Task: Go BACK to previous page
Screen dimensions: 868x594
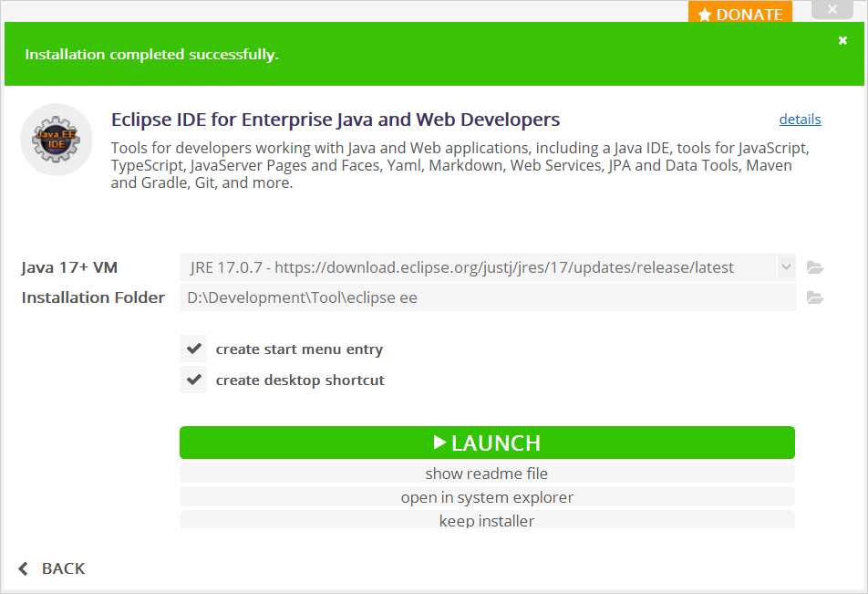Action: (x=51, y=568)
